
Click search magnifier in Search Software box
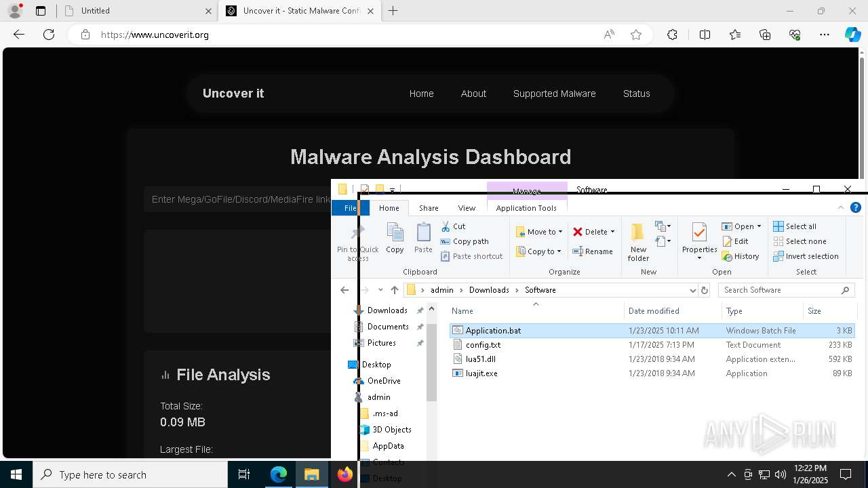click(x=845, y=290)
